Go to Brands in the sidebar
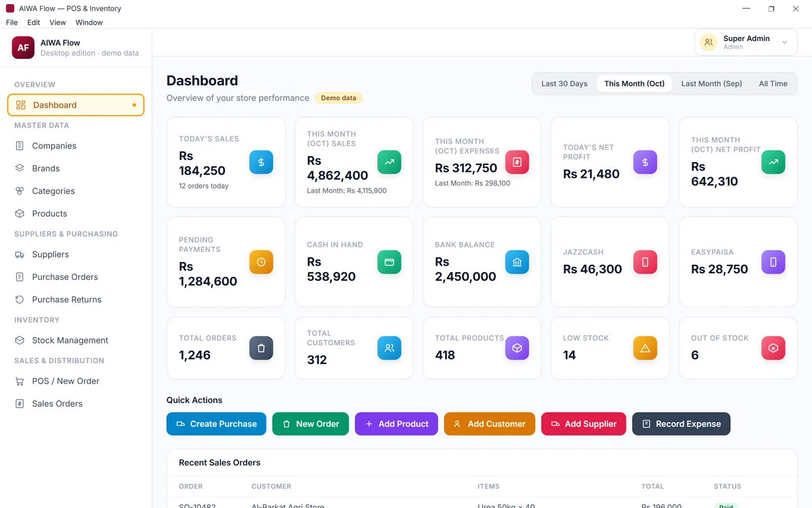Screen dimensions: 812x508 (76, 168)
